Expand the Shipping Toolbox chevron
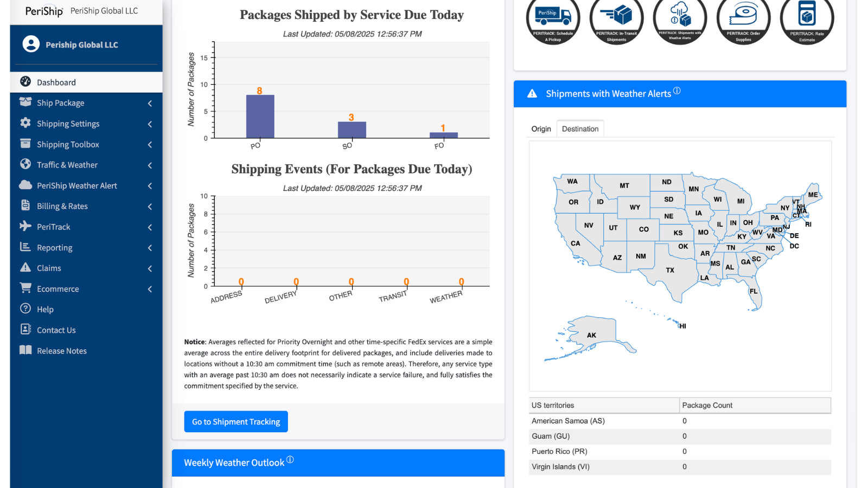This screenshot has width=868, height=488. 150,144
